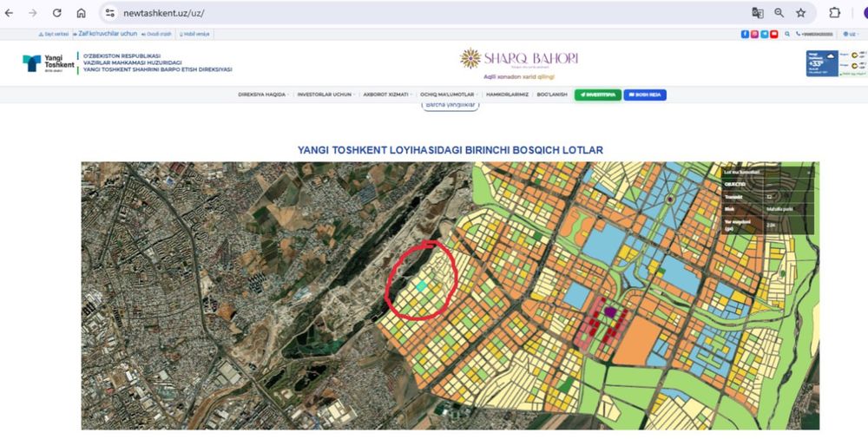Click the zoom magnifier icon in the address bar
This screenshot has height=439, width=868.
[x=779, y=13]
